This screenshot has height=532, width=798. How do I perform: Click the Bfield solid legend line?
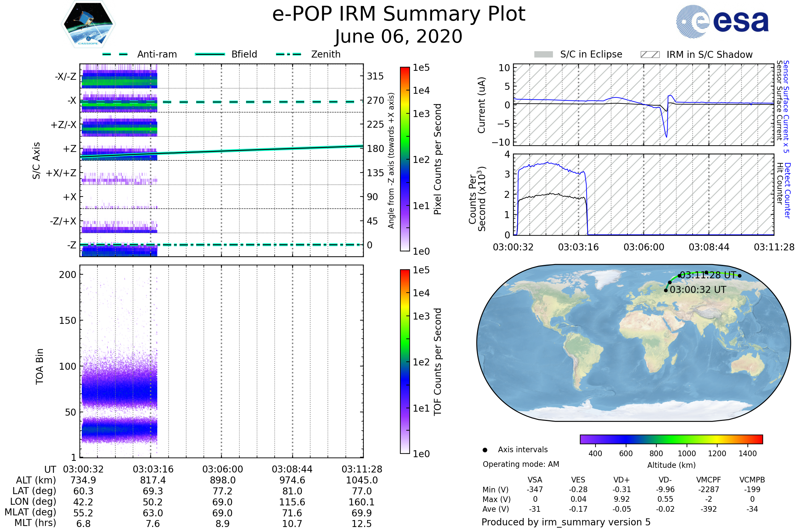point(210,54)
